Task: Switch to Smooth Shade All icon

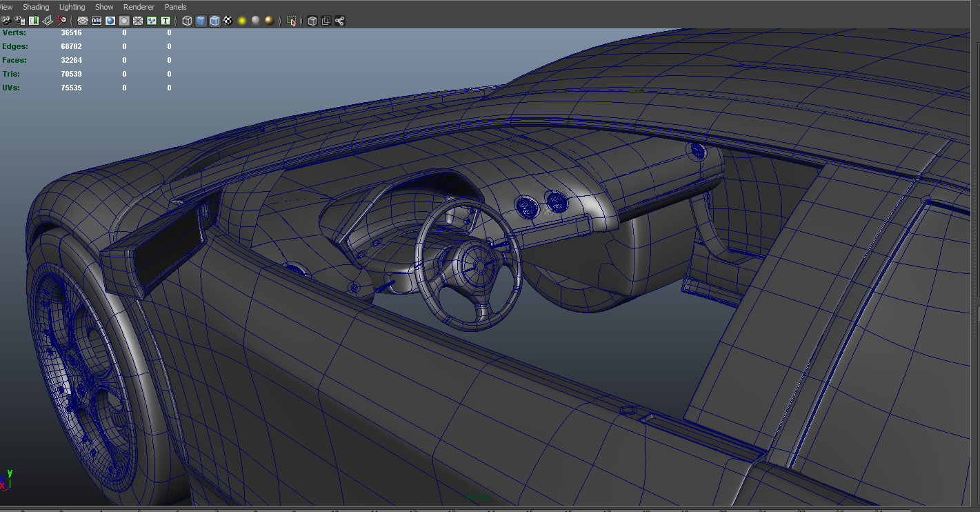Action: [x=200, y=21]
